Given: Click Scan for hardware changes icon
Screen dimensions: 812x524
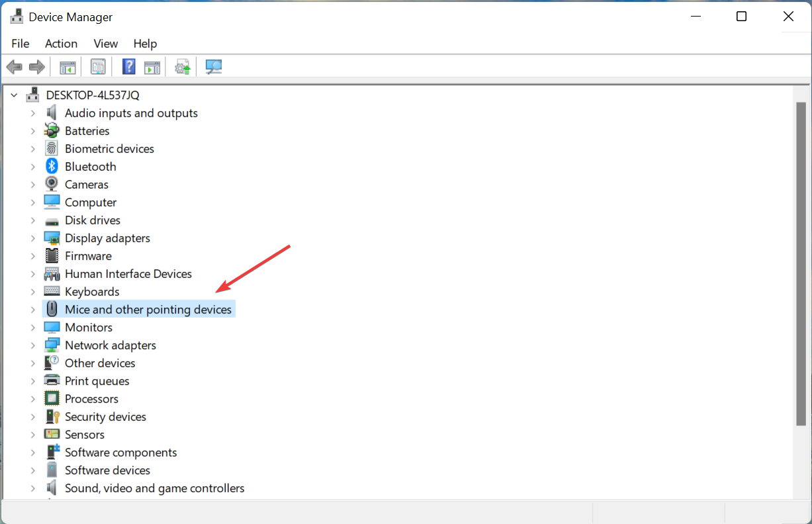Looking at the screenshot, I should tap(213, 66).
